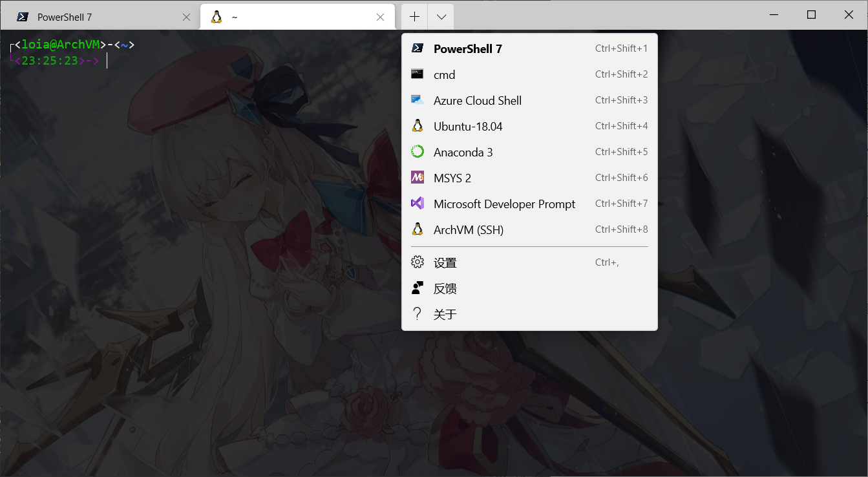Open 反馈 feedback entry
This screenshot has height=477, width=868.
[x=529, y=288]
